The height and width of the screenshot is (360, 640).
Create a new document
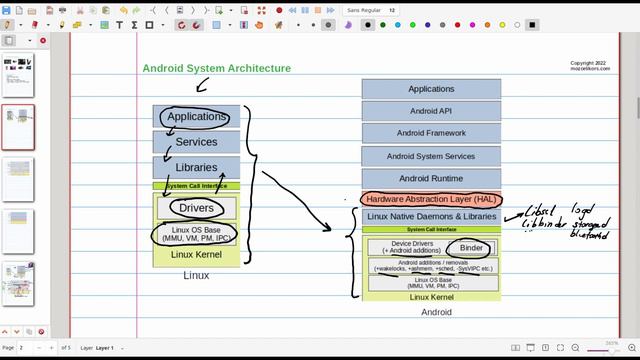coord(19,10)
